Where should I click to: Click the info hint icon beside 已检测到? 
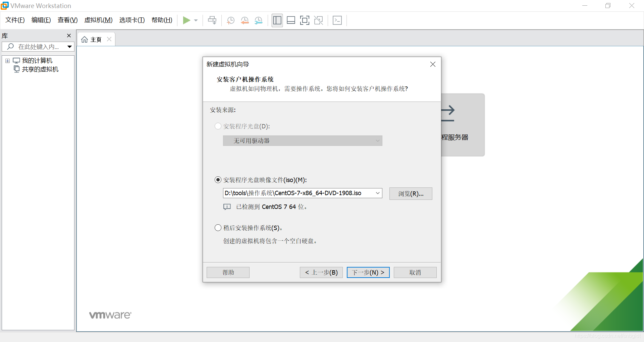coord(227,207)
